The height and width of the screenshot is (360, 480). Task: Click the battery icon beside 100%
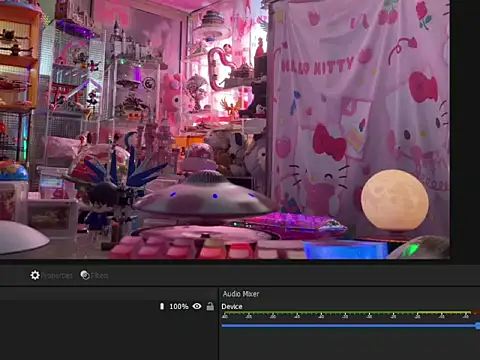162,306
